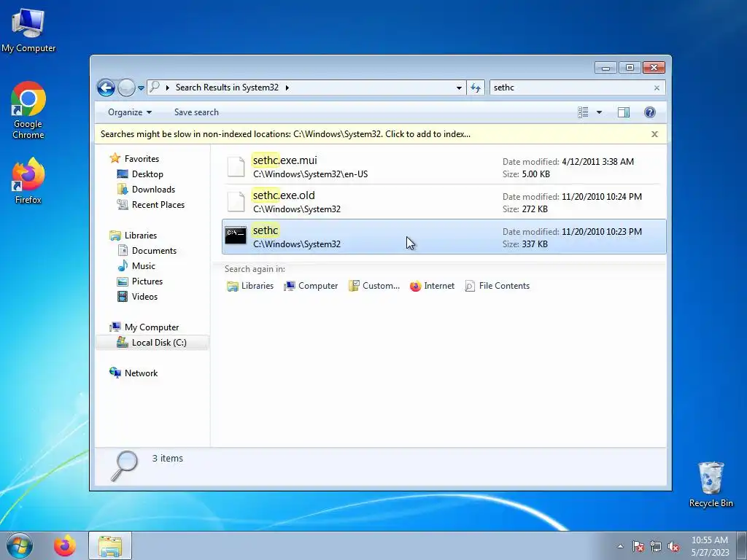Click the muted volume tray icon
Viewport: 747px width, 560px height.
(673, 546)
